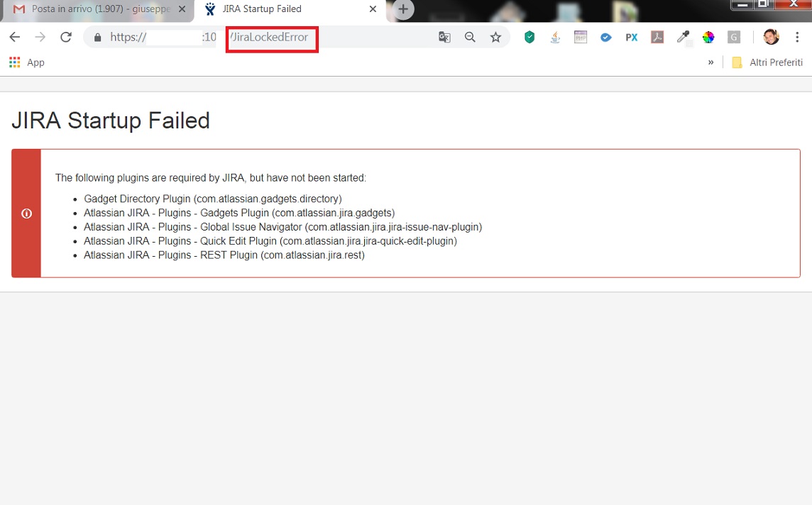Click the 'following plugins are required' message
The image size is (812, 505).
[211, 178]
